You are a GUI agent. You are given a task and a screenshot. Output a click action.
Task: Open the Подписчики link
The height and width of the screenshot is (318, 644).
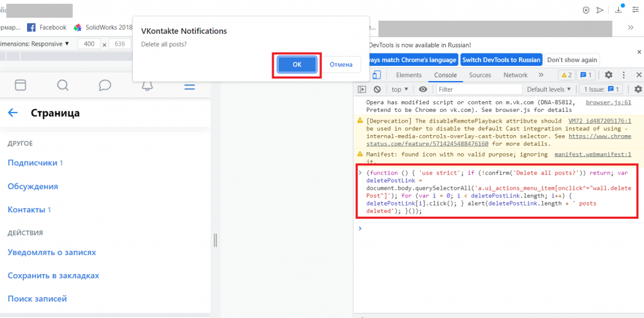pos(31,163)
